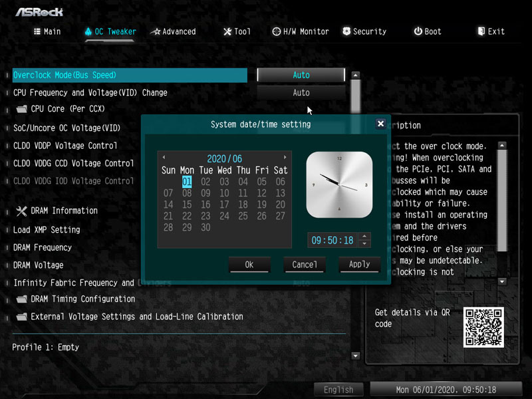Change language with English button

coord(338,390)
